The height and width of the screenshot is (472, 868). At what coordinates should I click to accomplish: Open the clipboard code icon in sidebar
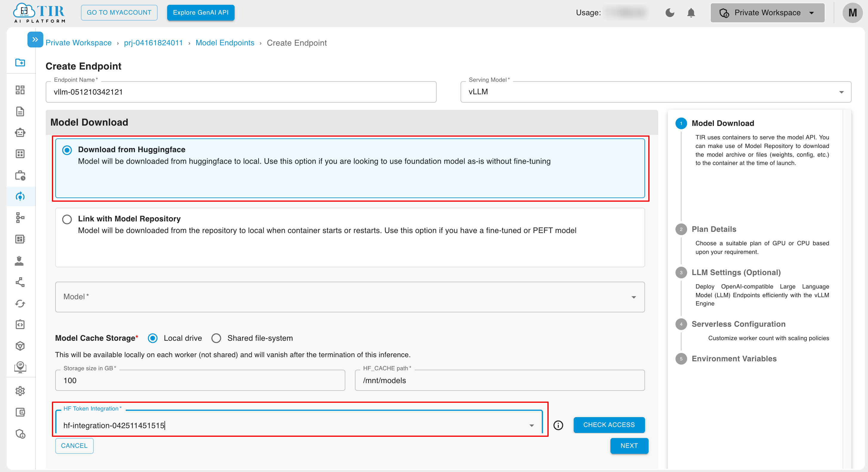click(20, 324)
